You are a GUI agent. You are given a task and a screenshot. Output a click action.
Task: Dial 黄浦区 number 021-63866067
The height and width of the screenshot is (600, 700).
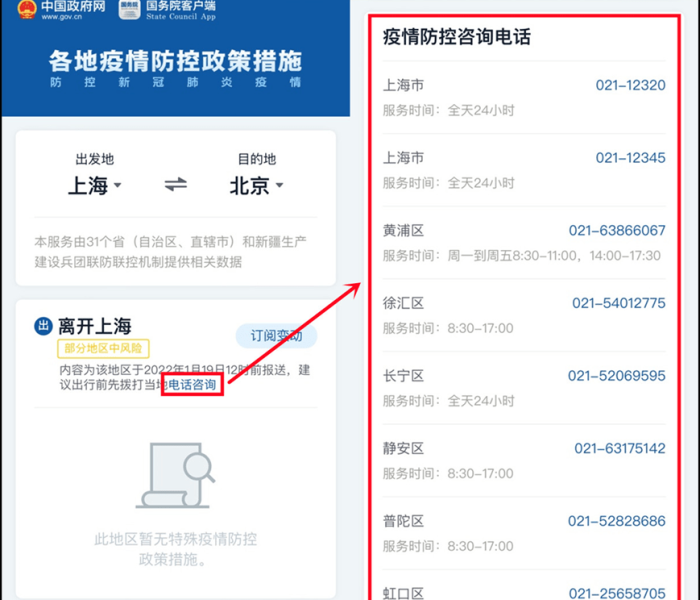tap(616, 230)
